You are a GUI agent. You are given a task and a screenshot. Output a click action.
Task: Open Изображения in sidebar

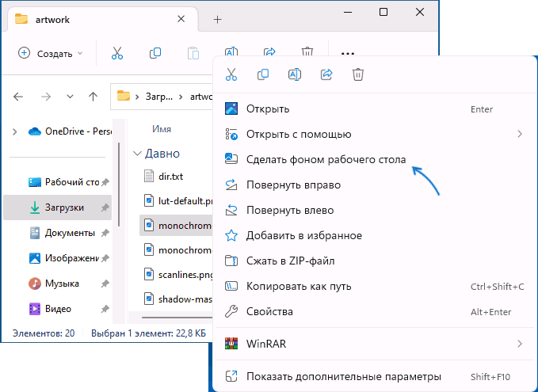(x=57, y=258)
